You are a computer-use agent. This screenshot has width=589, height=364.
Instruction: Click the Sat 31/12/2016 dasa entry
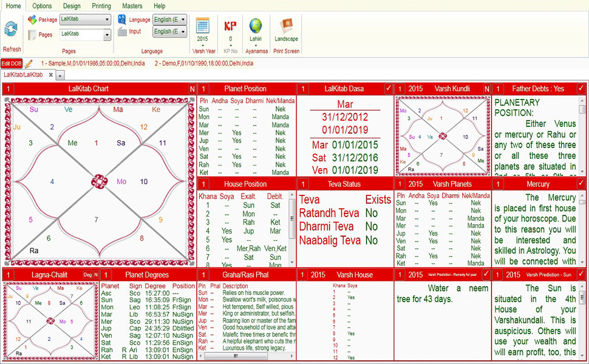[345, 158]
